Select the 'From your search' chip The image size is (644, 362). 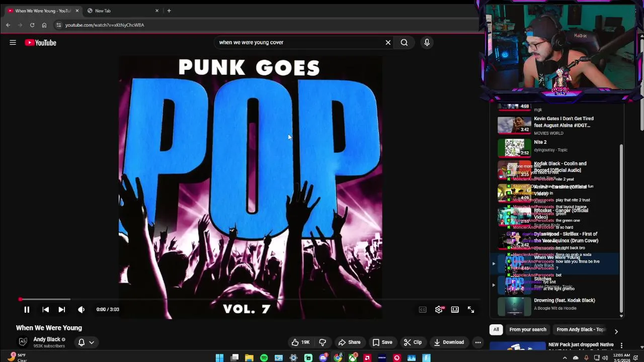point(528,329)
